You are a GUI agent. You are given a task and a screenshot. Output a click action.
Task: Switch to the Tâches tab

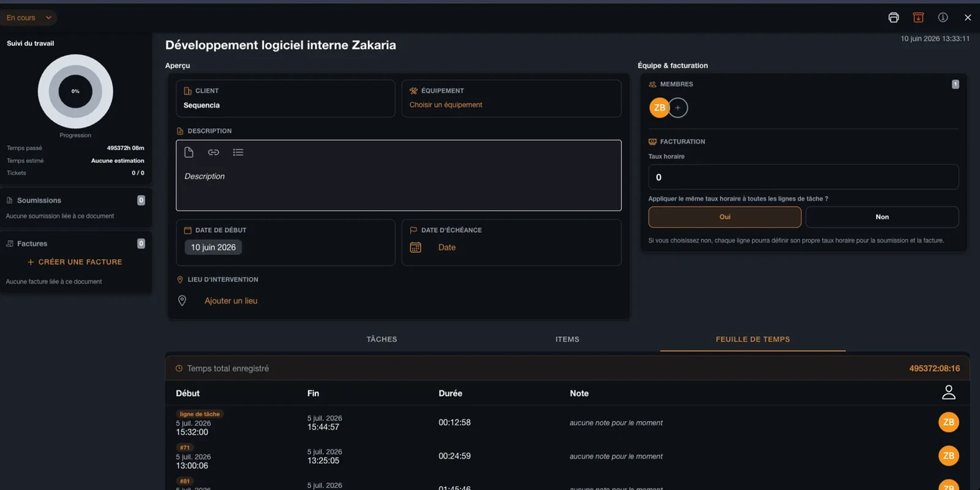tap(382, 339)
